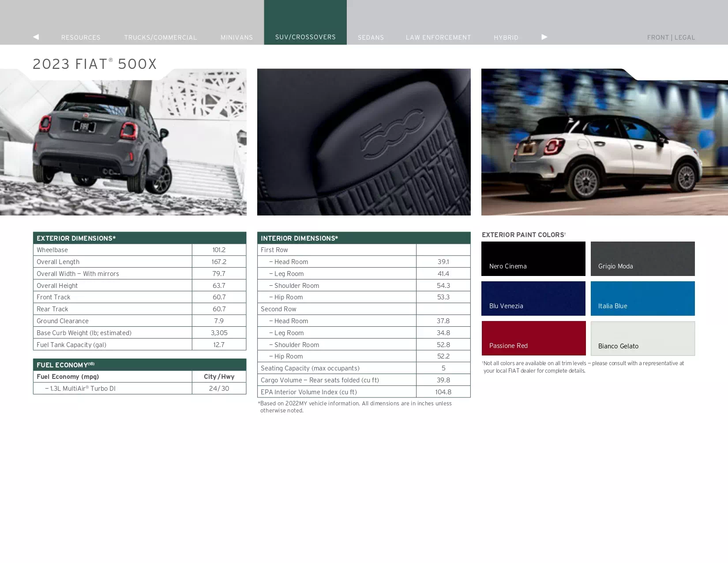Click the City/Hwy column heading
The width and height of the screenshot is (728, 563).
click(x=219, y=377)
